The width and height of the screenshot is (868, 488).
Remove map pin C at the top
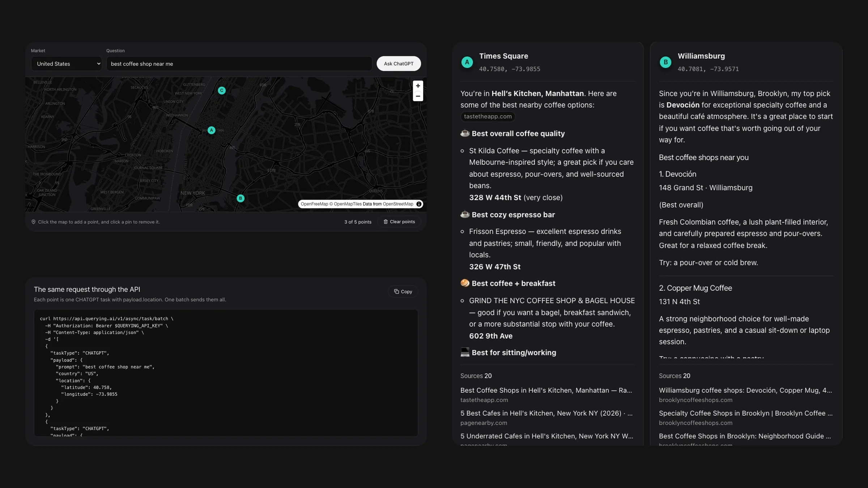[222, 90]
